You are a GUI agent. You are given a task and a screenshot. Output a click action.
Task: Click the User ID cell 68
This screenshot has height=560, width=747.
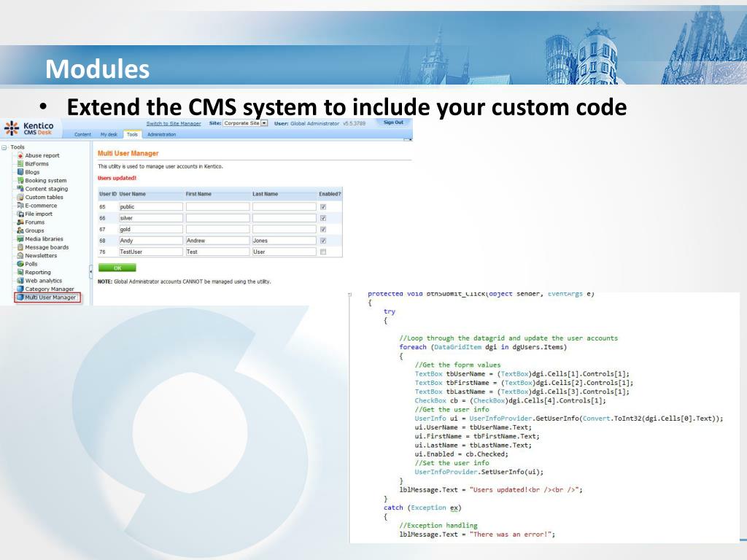click(x=102, y=241)
